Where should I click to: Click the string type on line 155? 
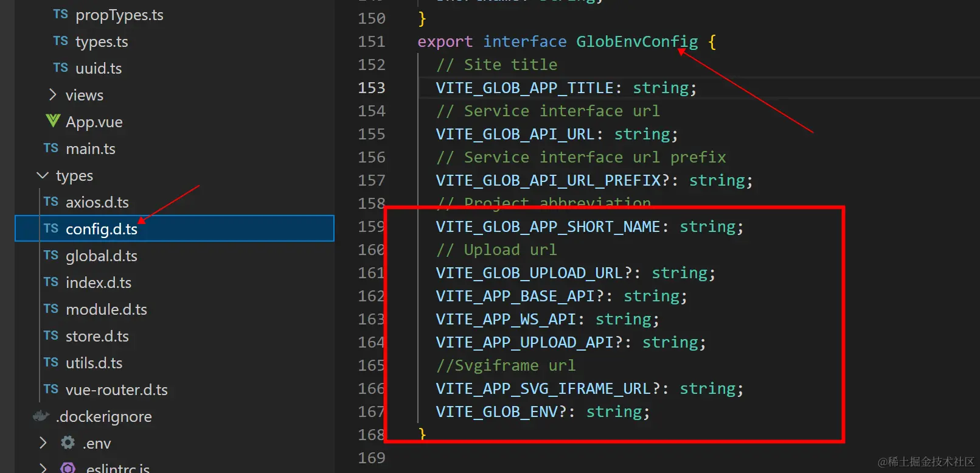click(x=642, y=134)
